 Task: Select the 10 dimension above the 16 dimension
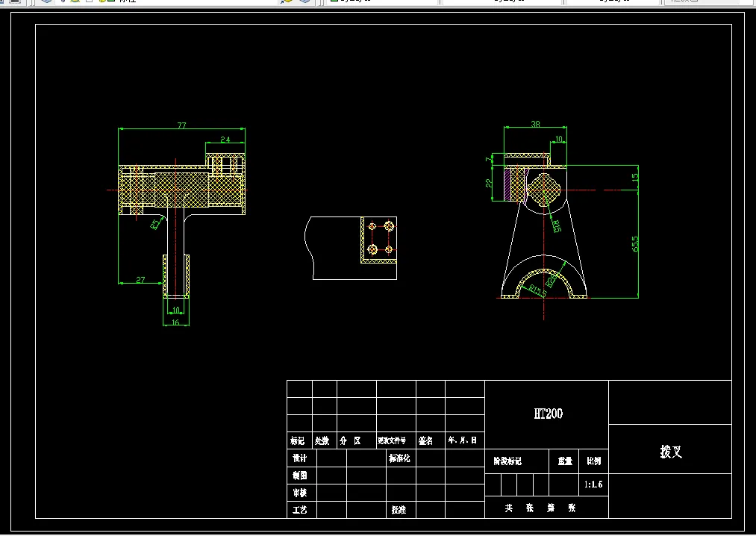pyautogui.click(x=176, y=310)
